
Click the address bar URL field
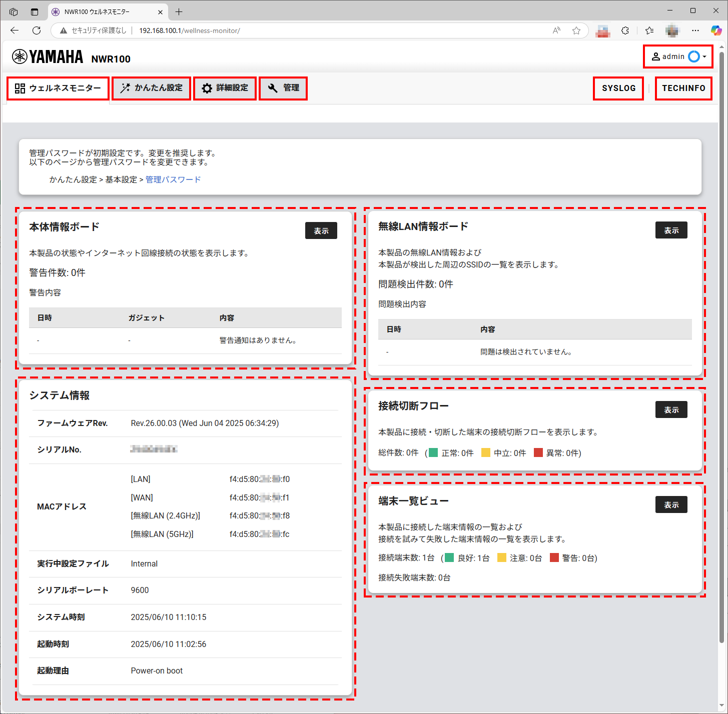tap(300, 30)
